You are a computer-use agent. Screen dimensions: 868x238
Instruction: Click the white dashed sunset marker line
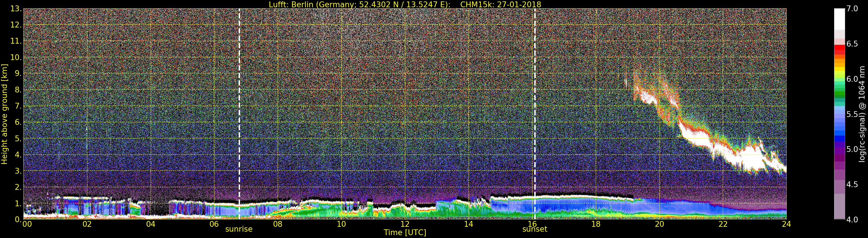[x=535, y=114]
